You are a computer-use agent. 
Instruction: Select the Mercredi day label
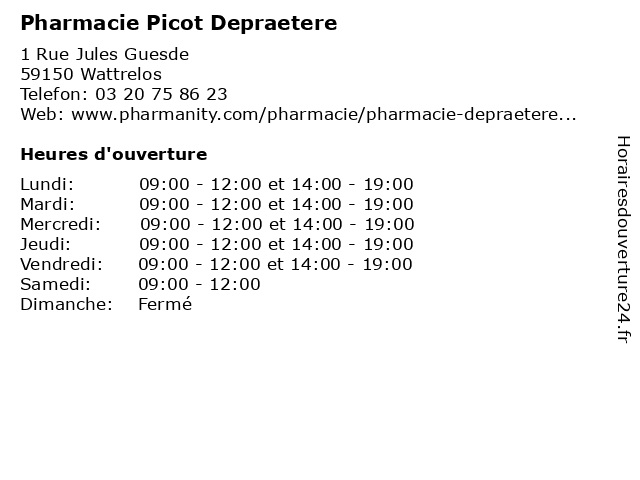coord(60,224)
